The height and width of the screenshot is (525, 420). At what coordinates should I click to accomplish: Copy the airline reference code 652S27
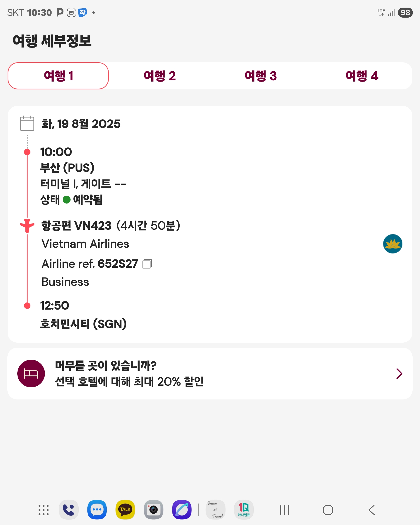point(147,264)
